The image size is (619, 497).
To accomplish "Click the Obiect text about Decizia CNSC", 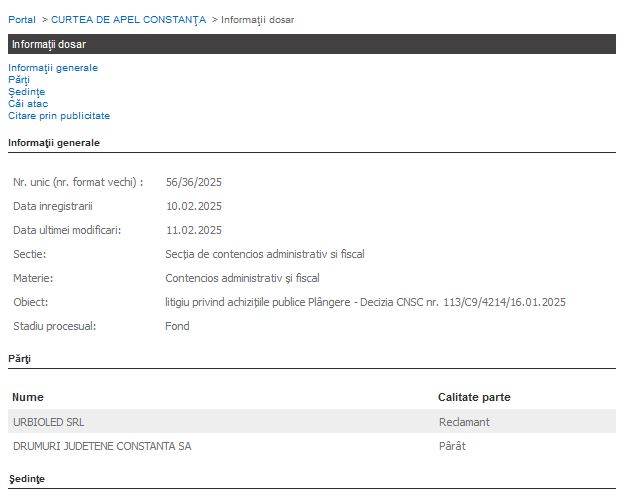I will point(365,302).
